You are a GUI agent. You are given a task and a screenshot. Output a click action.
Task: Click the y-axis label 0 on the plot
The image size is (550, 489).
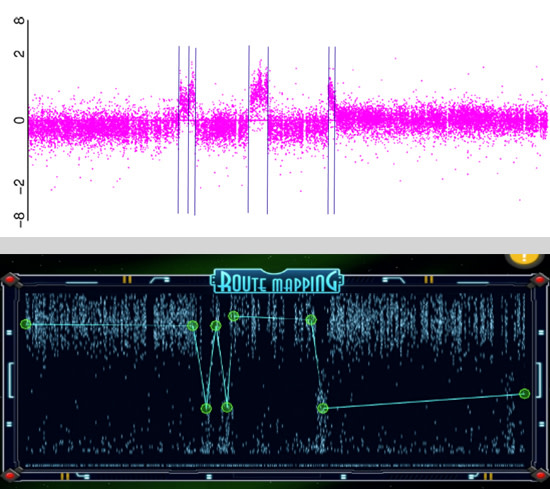click(x=19, y=120)
